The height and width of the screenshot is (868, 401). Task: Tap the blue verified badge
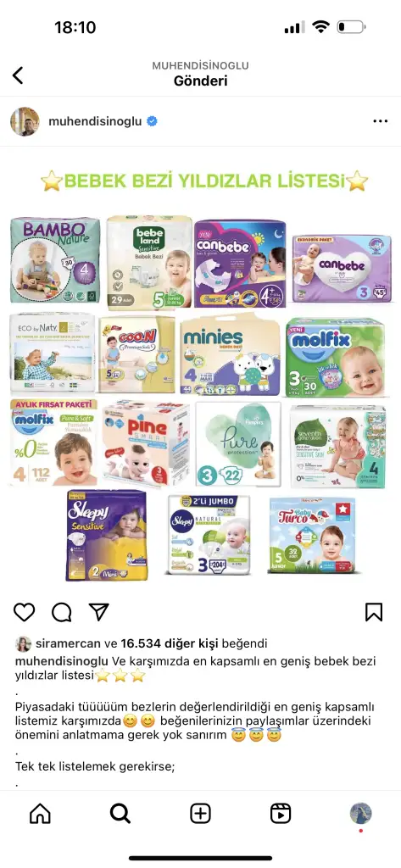tap(152, 122)
